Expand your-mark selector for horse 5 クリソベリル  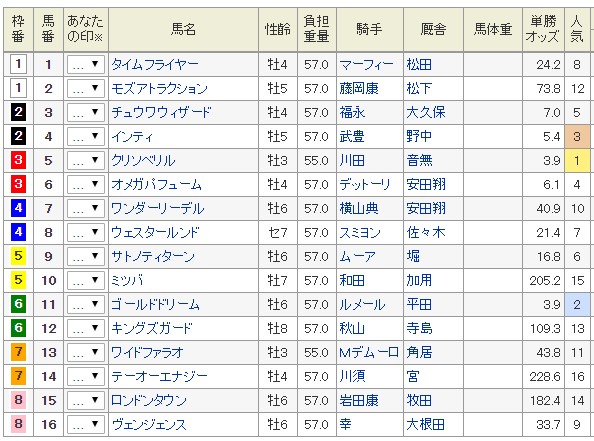pos(86,161)
